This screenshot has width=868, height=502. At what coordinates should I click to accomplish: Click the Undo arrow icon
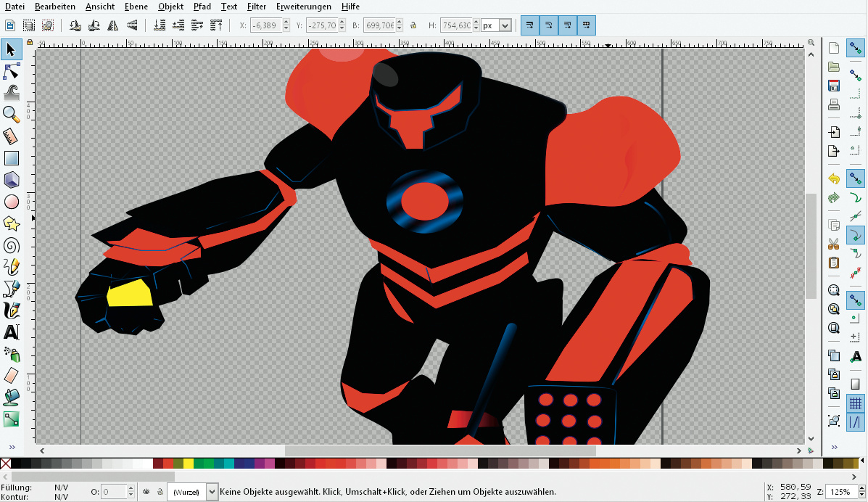pyautogui.click(x=834, y=178)
